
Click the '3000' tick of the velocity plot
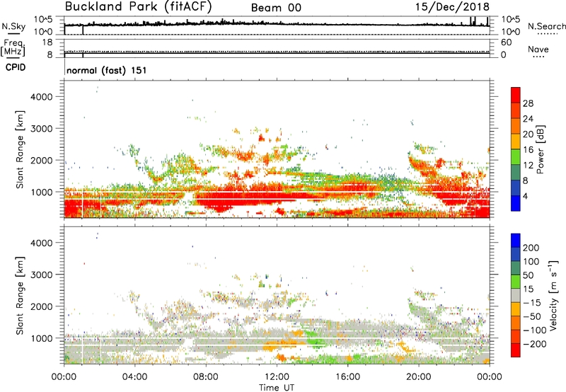click(x=41, y=275)
